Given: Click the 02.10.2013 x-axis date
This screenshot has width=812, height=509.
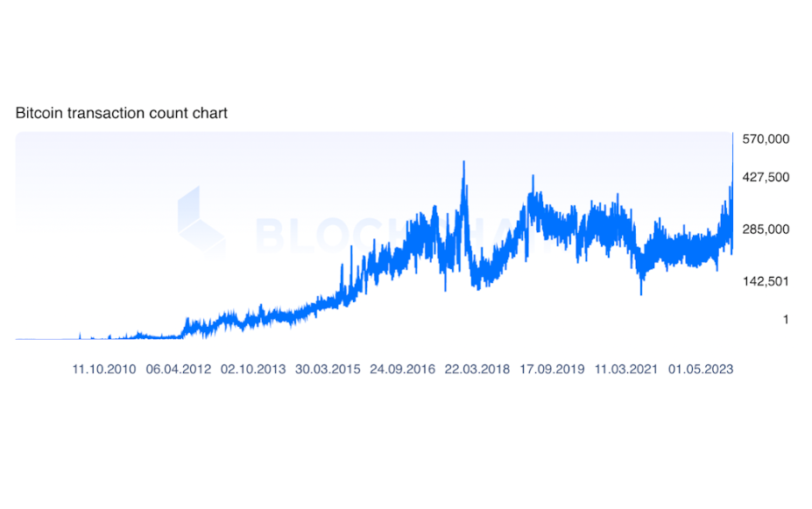Looking at the screenshot, I should coord(253,369).
